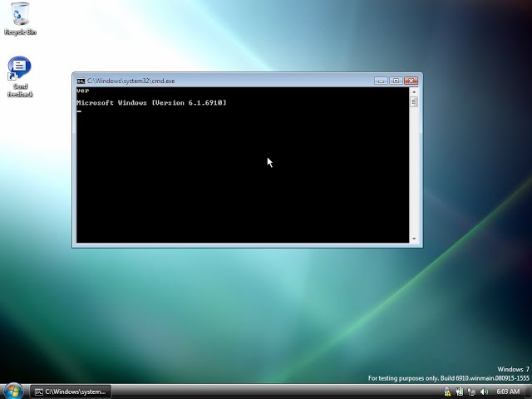Click the cmd scrollbar up arrow
The image size is (532, 399).
point(414,91)
